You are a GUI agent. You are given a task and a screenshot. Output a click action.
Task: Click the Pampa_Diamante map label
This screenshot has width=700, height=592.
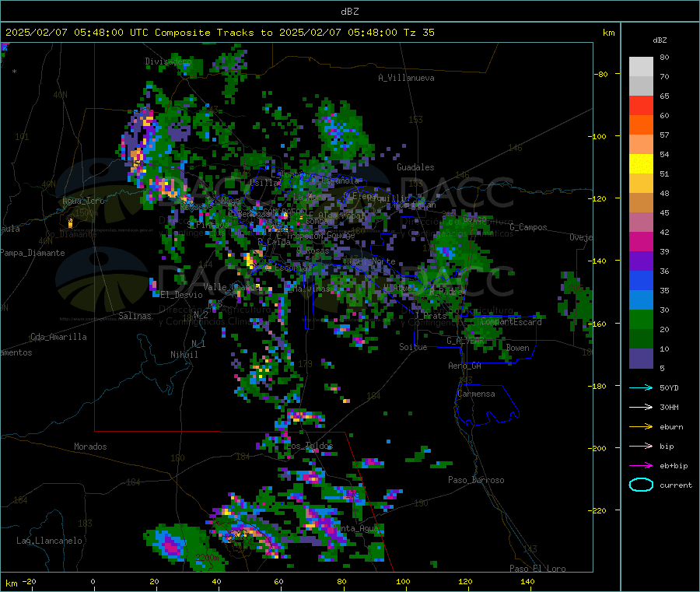coord(32,253)
